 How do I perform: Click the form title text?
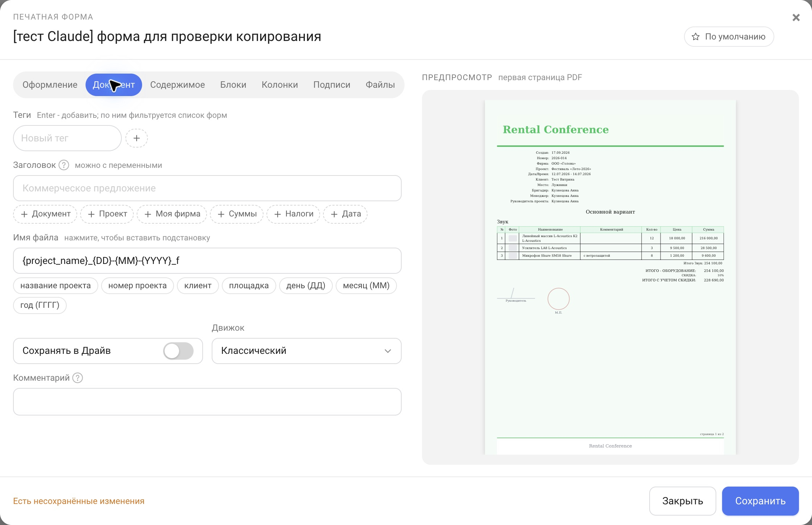[x=167, y=36]
